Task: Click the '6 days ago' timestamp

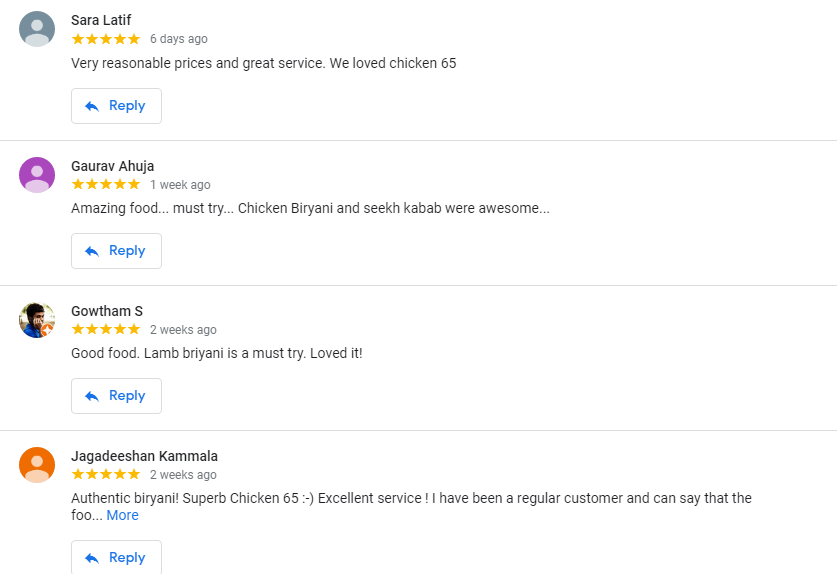Action: point(179,39)
